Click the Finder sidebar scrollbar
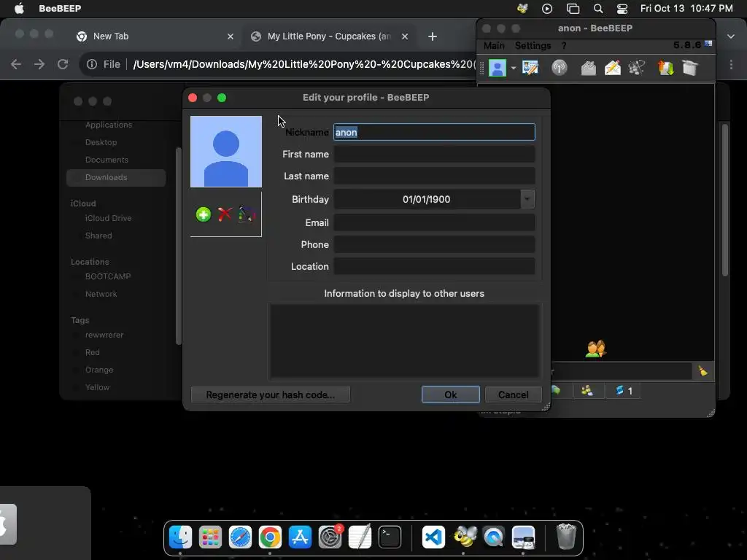747x560 pixels. (x=179, y=246)
